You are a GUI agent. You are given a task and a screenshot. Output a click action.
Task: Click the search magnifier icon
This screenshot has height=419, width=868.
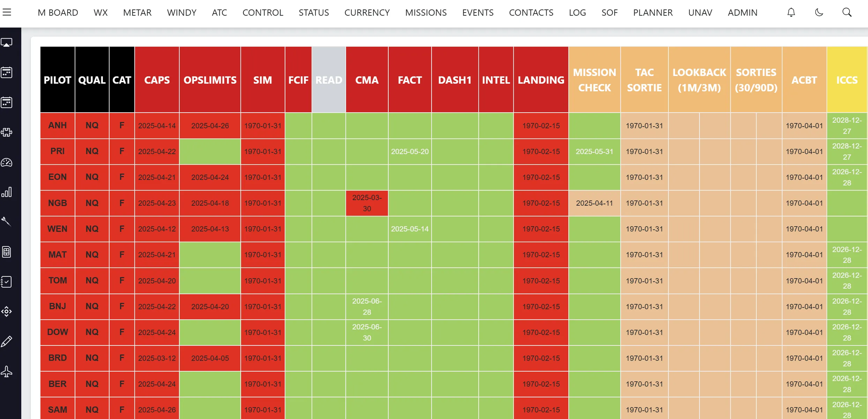pos(847,13)
